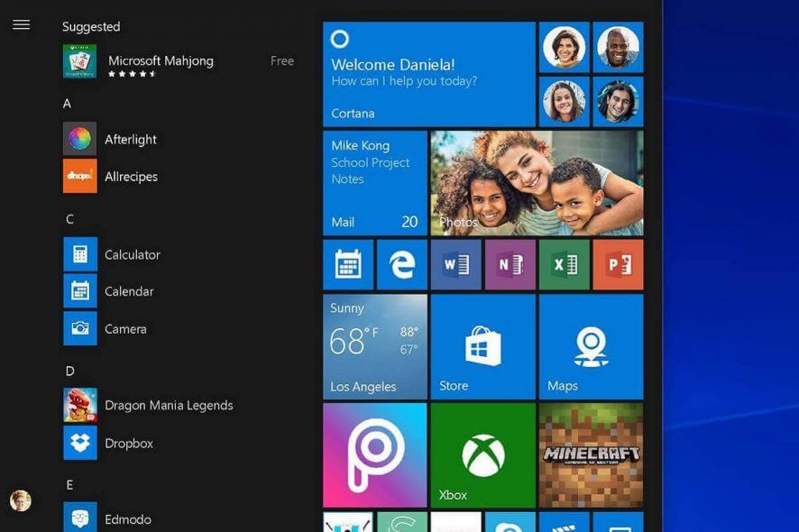Launch Minecraft from its tile
799x532 pixels.
(x=591, y=454)
